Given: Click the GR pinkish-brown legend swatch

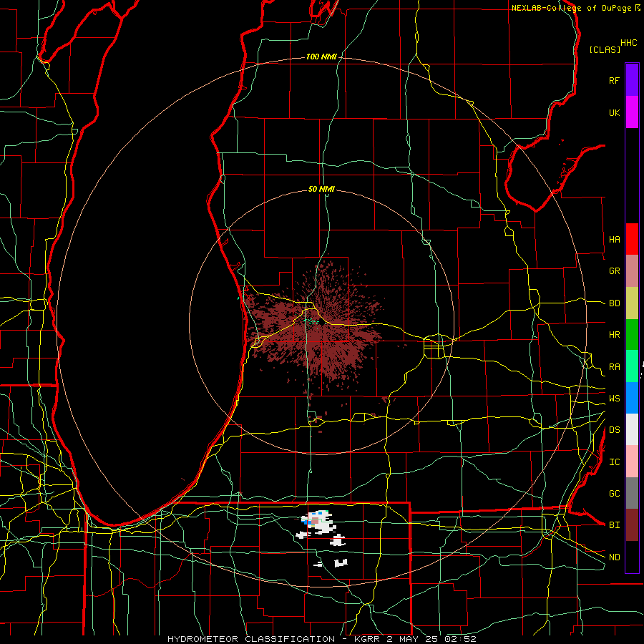Looking at the screenshot, I should click(x=632, y=270).
